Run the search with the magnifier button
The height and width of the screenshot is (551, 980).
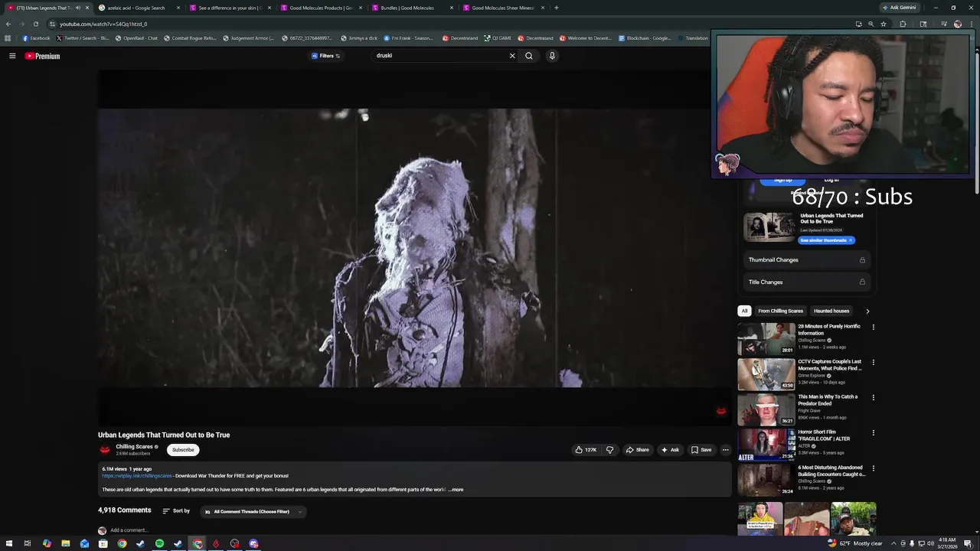click(528, 56)
